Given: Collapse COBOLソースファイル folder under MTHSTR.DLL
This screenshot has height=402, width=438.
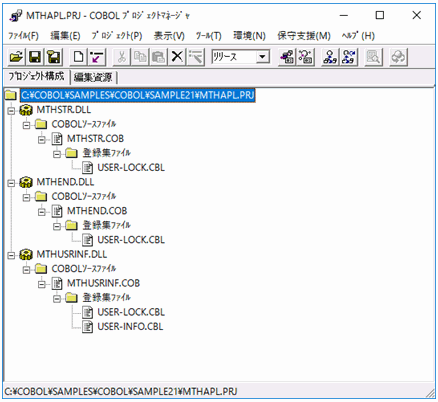Looking at the screenshot, I should point(26,125).
